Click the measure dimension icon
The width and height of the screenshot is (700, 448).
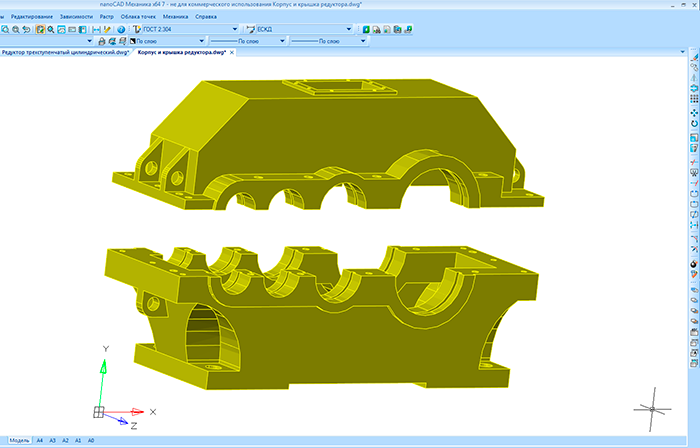point(96,29)
